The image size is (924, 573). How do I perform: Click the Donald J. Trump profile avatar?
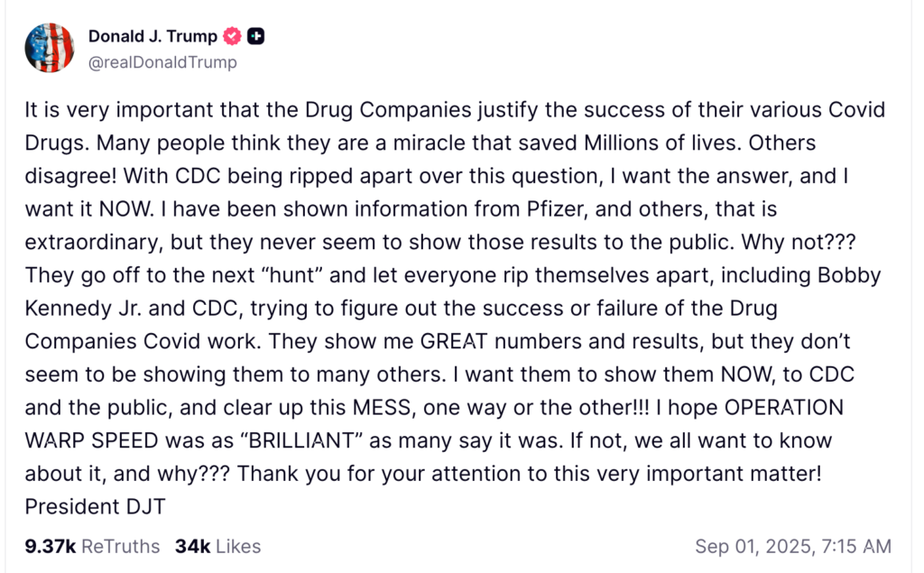49,48
